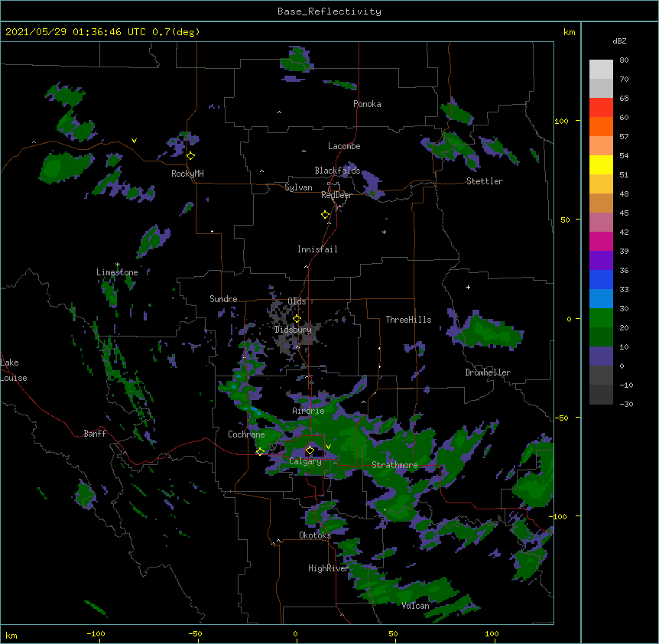Click the yellow marker south of Cochrane
Viewport: 659px width, 644px height.
pyautogui.click(x=260, y=451)
